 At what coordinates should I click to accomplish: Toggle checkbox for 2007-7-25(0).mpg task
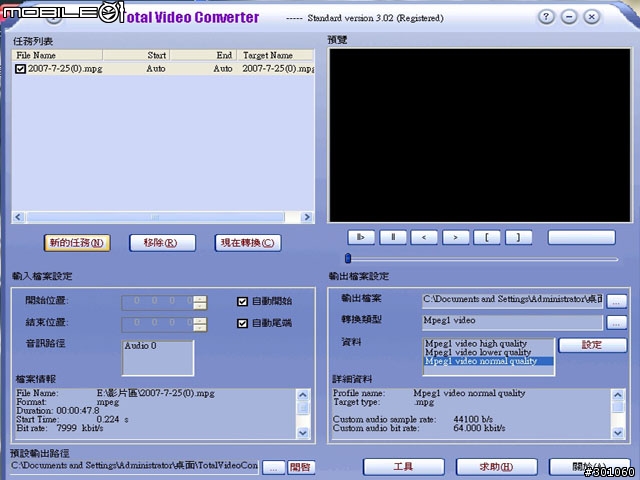(x=20, y=69)
